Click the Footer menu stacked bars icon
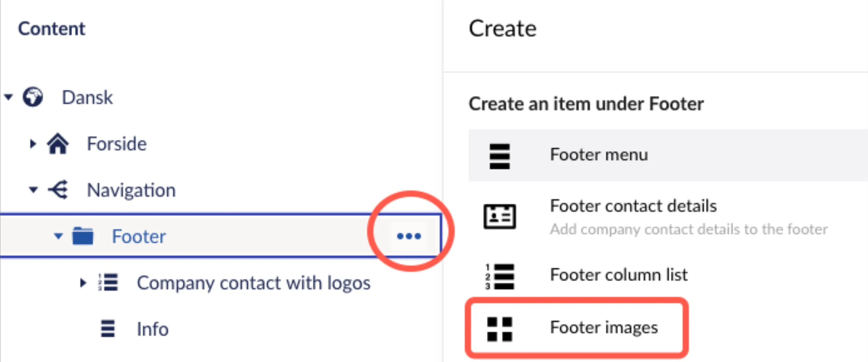This screenshot has height=362, width=868. pyautogui.click(x=499, y=156)
